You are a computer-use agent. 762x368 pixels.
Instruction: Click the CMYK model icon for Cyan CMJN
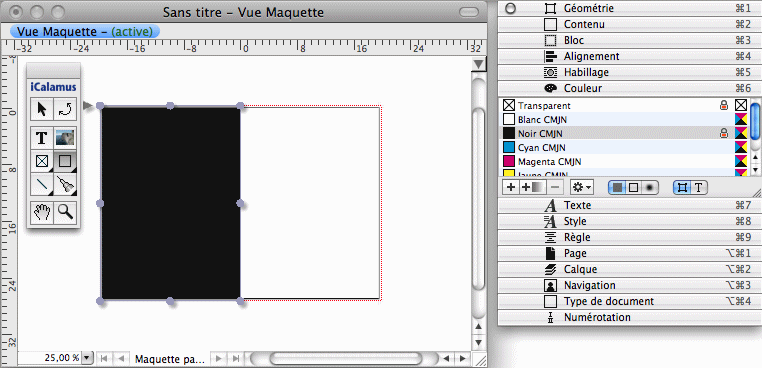coord(741,147)
